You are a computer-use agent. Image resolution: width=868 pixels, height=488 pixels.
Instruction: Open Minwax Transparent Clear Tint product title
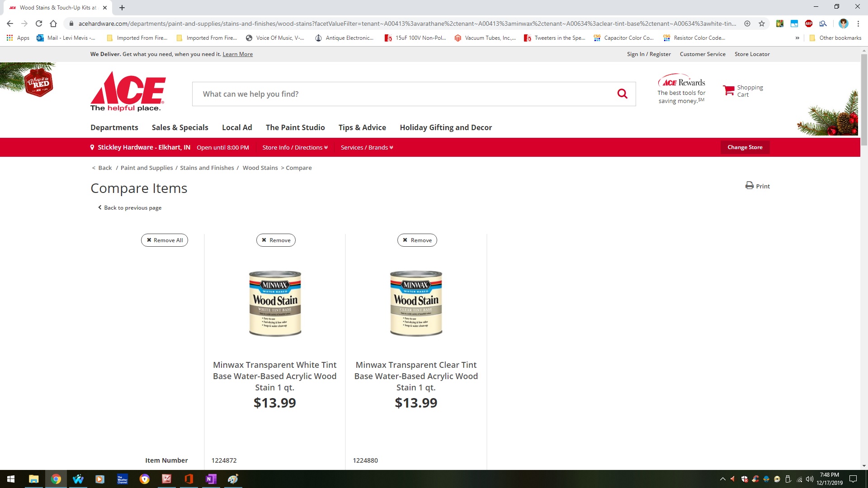pyautogui.click(x=416, y=376)
